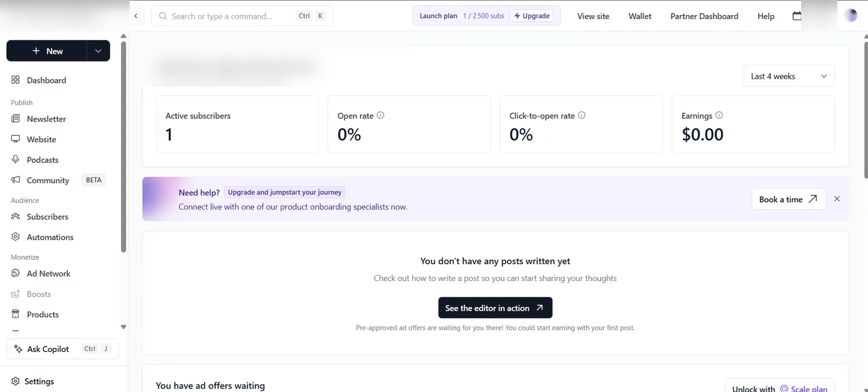Click the New button
This screenshot has width=868, height=392.
click(46, 51)
